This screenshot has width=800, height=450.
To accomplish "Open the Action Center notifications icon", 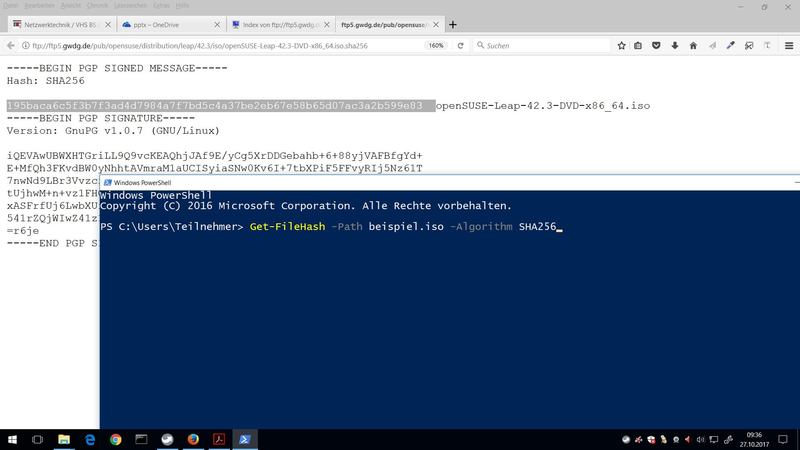I will click(783, 439).
